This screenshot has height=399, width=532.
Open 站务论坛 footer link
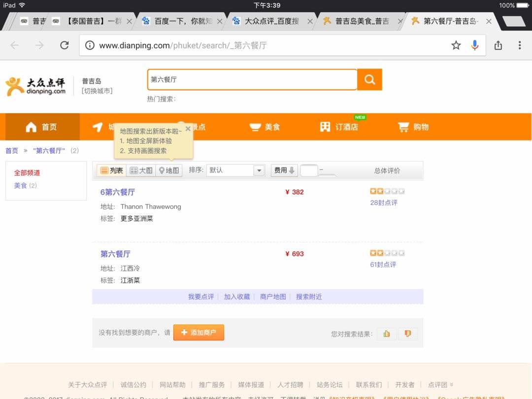tap(330, 385)
